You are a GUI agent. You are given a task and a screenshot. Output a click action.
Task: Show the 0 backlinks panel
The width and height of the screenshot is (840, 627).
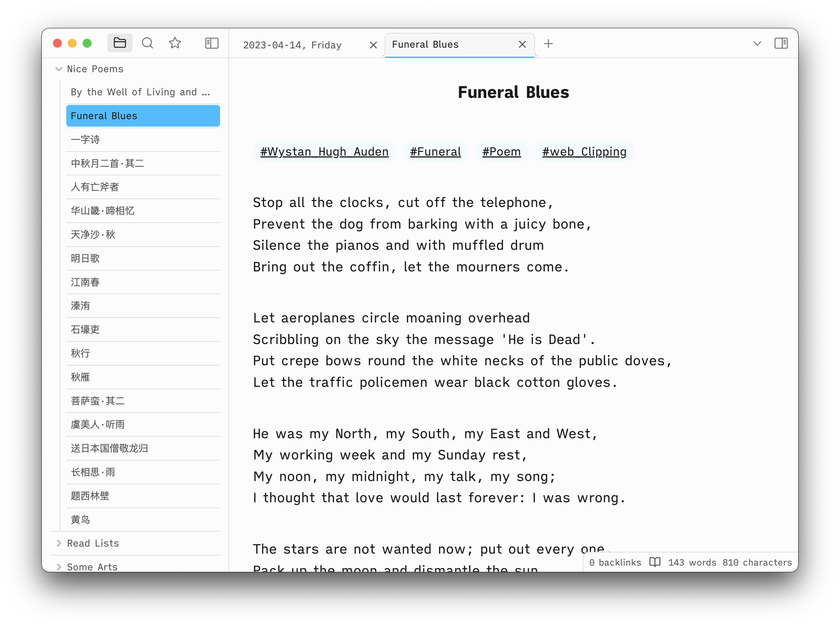click(615, 562)
